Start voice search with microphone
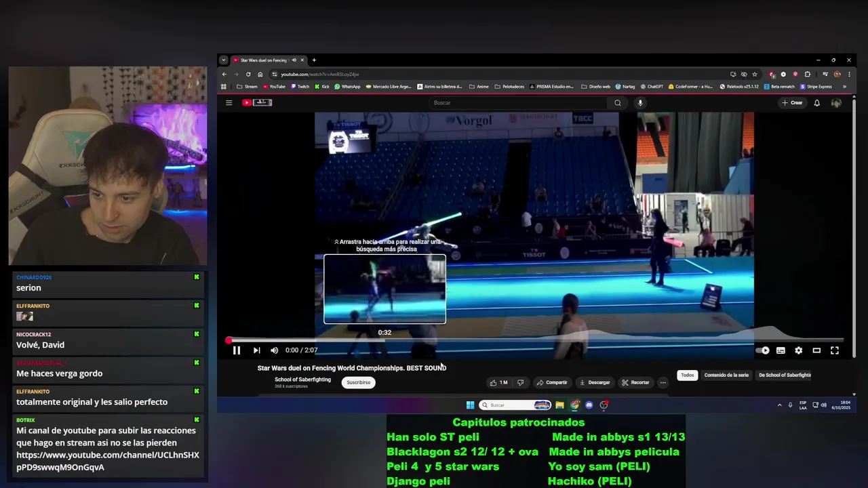Image resolution: width=868 pixels, height=488 pixels. (x=640, y=103)
